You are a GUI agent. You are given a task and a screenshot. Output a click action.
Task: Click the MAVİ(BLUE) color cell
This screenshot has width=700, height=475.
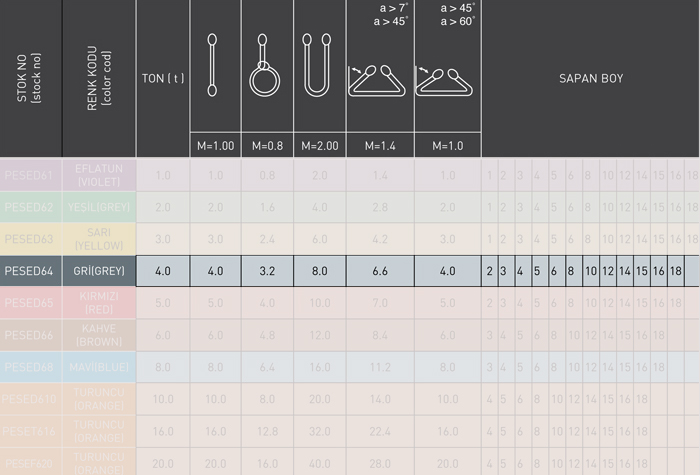tap(99, 367)
